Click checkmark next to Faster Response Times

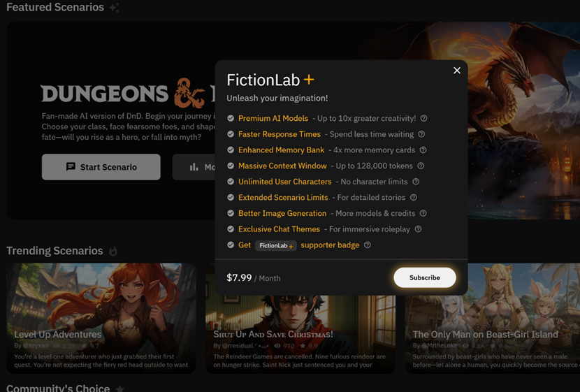point(231,134)
